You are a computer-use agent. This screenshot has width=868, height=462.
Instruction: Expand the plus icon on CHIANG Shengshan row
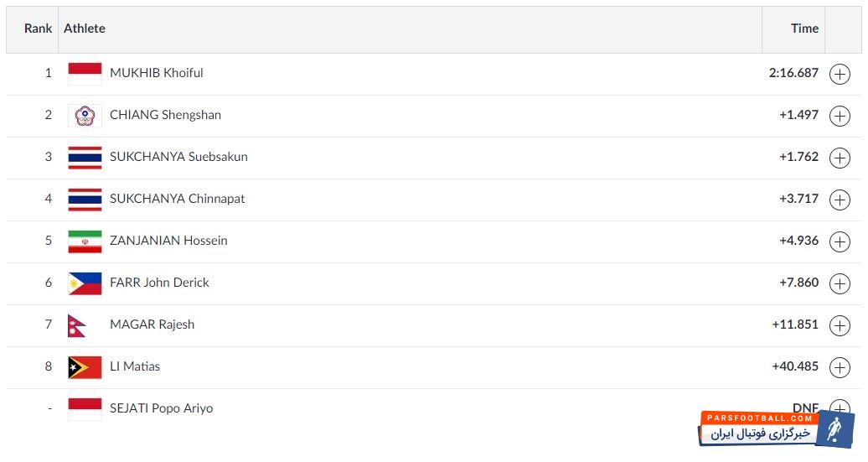(x=840, y=116)
